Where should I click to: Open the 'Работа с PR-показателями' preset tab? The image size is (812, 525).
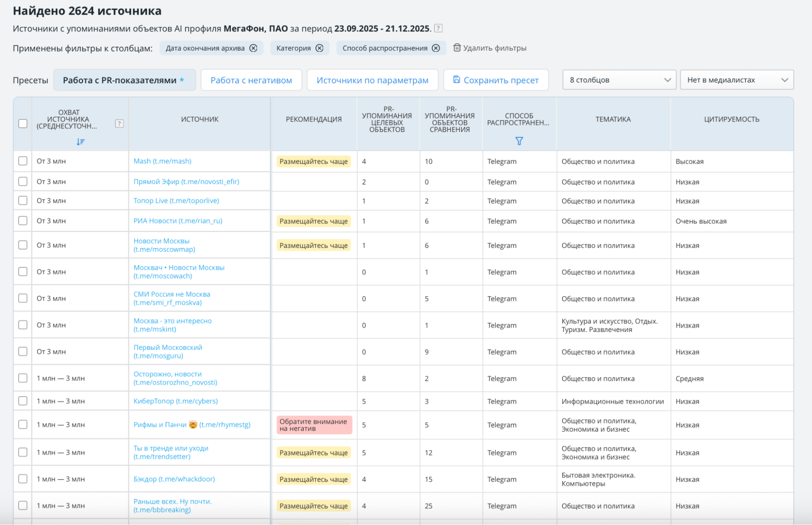(x=123, y=80)
